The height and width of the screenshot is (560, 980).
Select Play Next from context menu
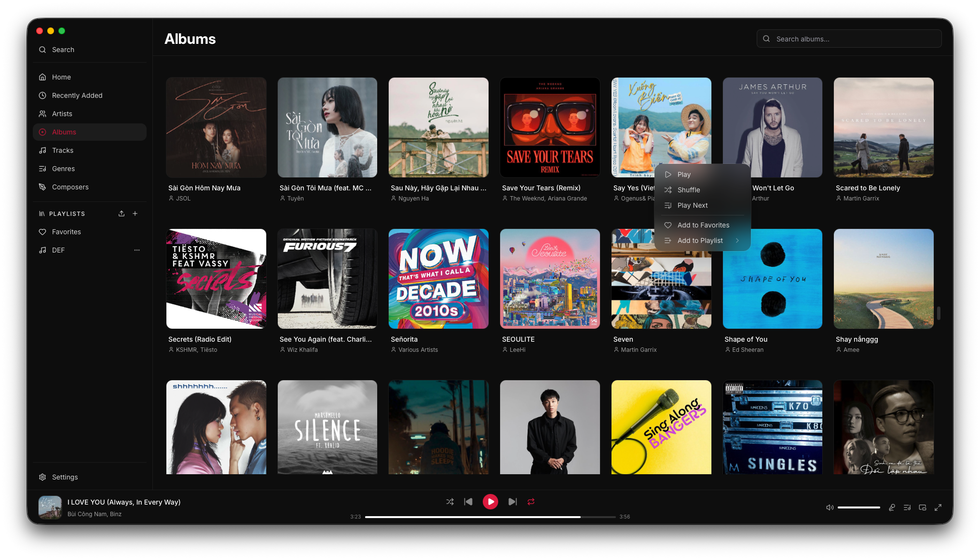point(702,205)
